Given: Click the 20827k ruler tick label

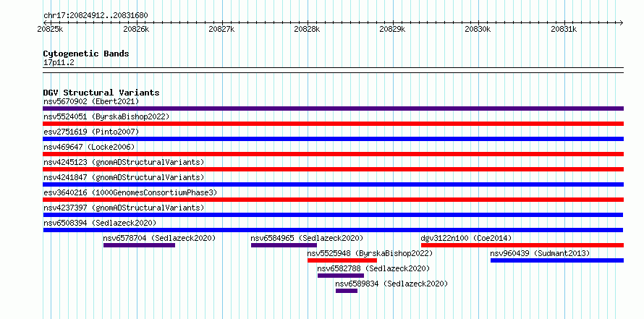Looking at the screenshot, I should [x=222, y=29].
